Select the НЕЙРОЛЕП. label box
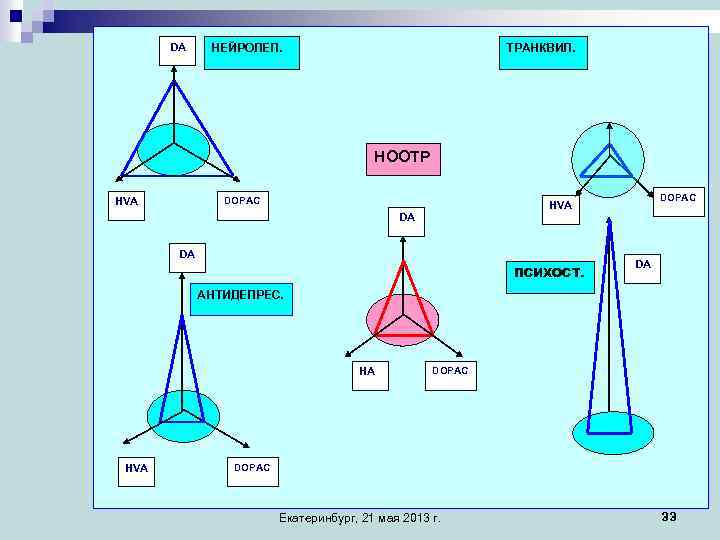The width and height of the screenshot is (720, 540). pos(252,53)
